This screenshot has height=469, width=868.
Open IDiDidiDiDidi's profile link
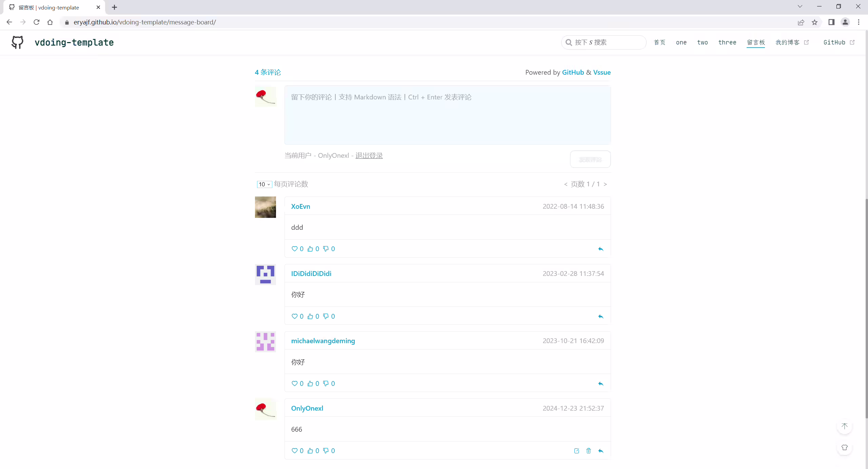(311, 274)
